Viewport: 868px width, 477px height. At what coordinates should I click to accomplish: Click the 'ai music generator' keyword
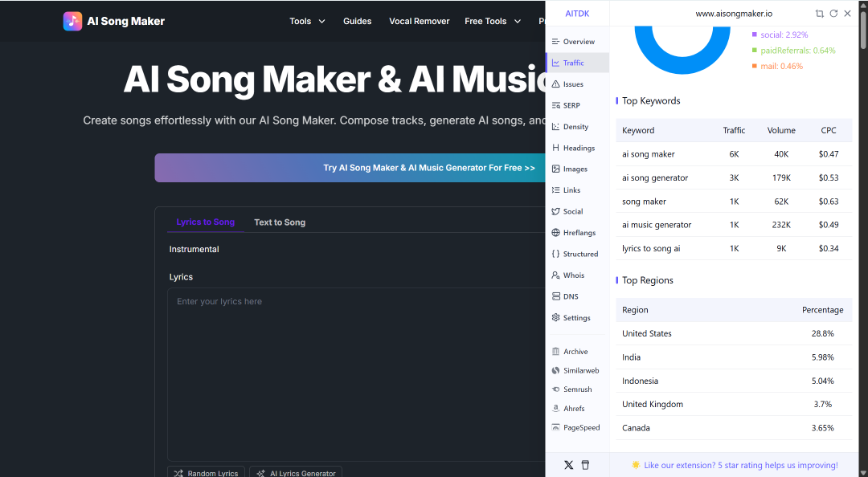point(657,225)
